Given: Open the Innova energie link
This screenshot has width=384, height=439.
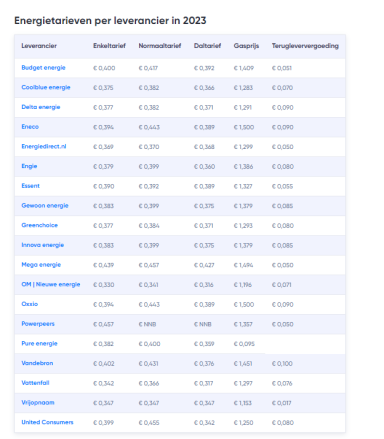Looking at the screenshot, I should point(42,245).
